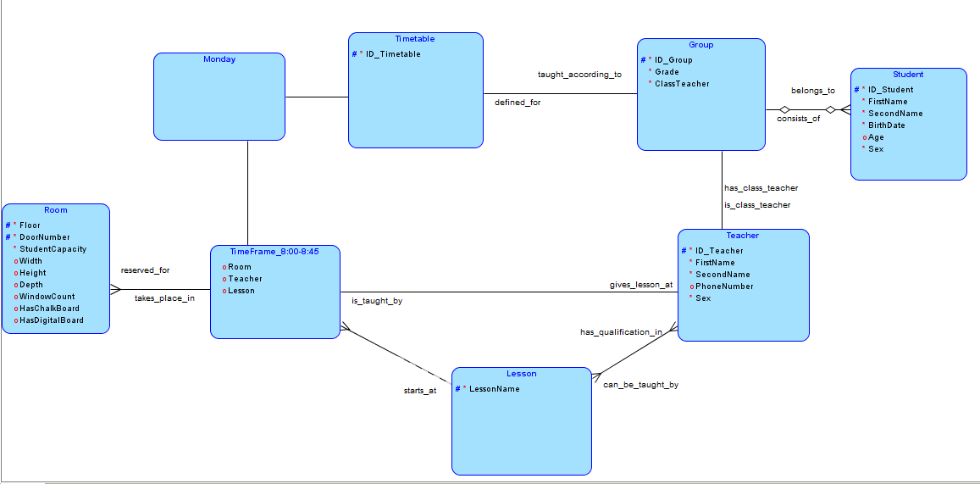Select Teacher attribute in TimeFrame entity

click(x=245, y=278)
